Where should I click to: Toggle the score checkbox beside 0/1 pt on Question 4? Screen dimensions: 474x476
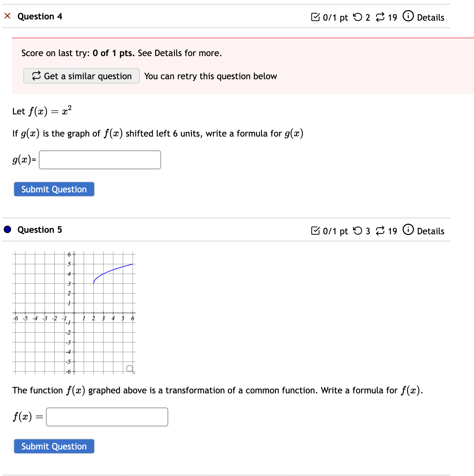(x=316, y=17)
